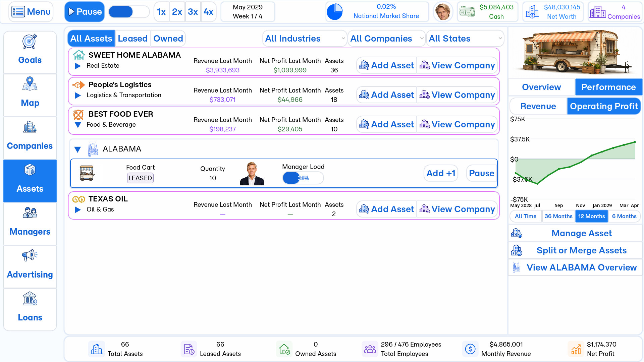Screen dimensions: 644x362
Task: Click the Total Employees icon in footer
Action: coord(370,349)
